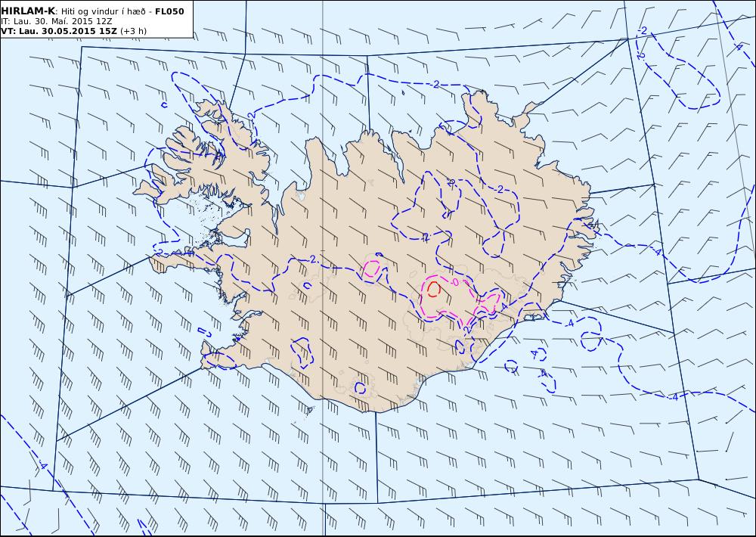Click the "(+3 h)" forecast offset text
The image size is (756, 537).
coord(134,31)
